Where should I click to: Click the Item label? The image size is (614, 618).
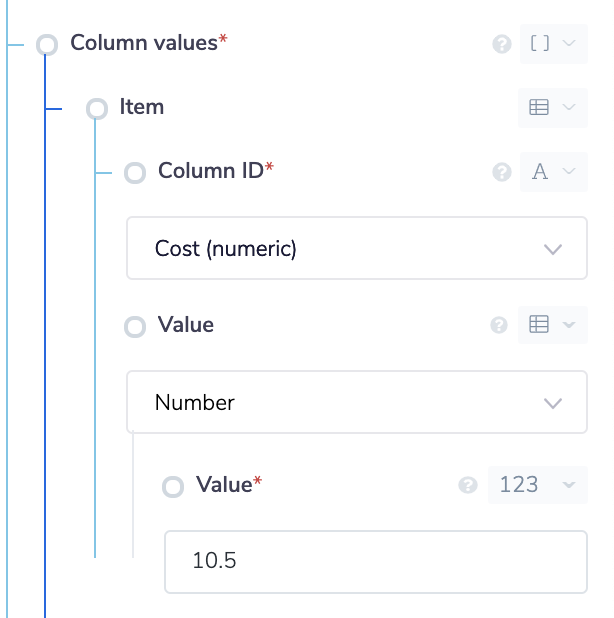[141, 107]
